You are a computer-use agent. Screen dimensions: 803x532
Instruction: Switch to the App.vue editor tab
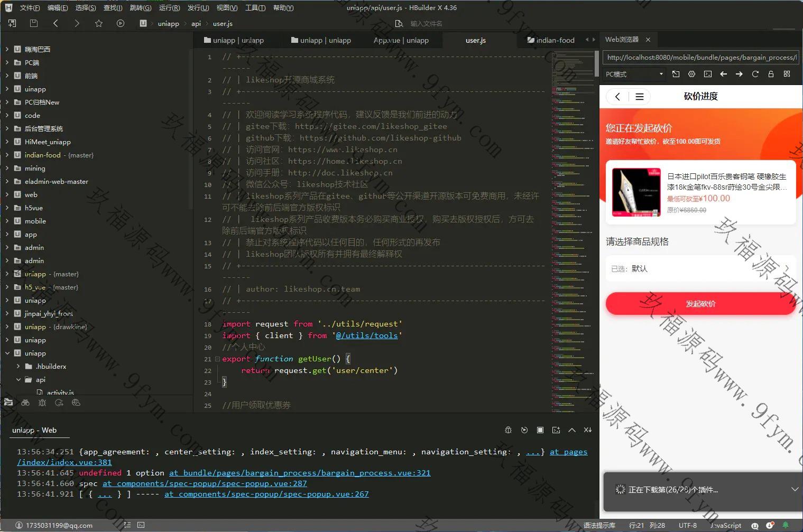(401, 40)
